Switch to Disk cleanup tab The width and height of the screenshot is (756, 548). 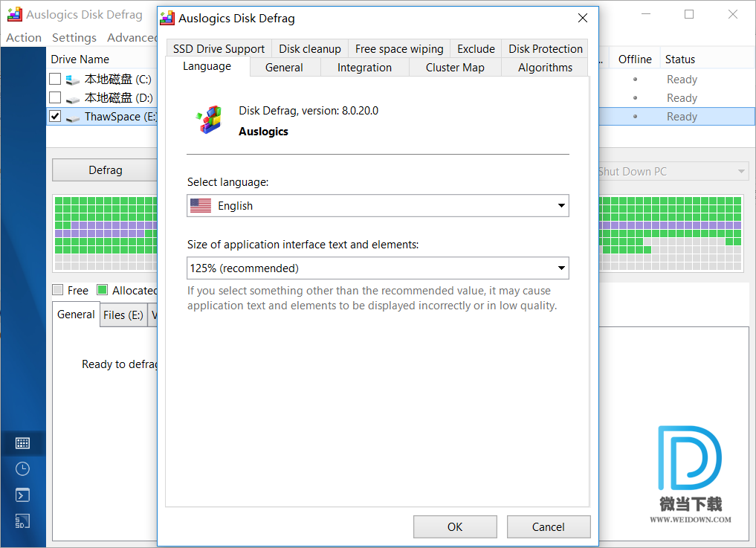pyautogui.click(x=310, y=49)
